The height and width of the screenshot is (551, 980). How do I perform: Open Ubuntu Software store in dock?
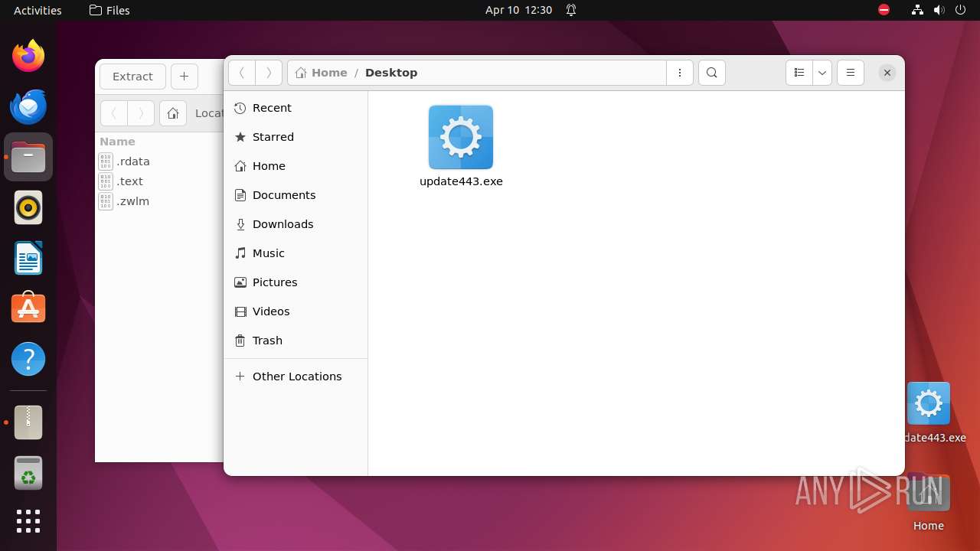[x=28, y=308]
